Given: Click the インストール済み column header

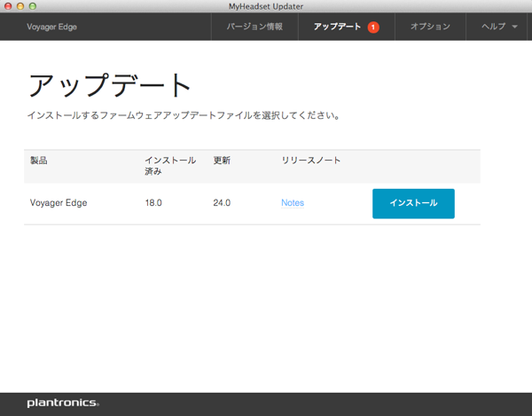Looking at the screenshot, I should coord(170,166).
